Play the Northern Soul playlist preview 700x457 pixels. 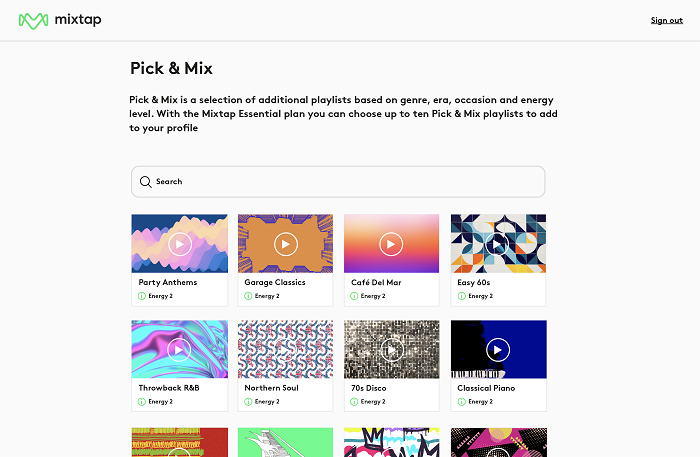point(285,349)
